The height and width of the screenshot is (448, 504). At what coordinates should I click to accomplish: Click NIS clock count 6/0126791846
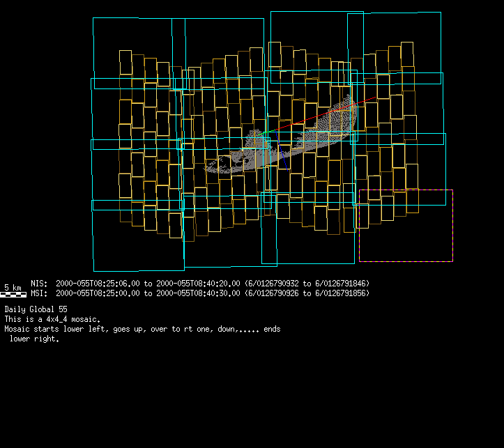pyautogui.click(x=342, y=284)
